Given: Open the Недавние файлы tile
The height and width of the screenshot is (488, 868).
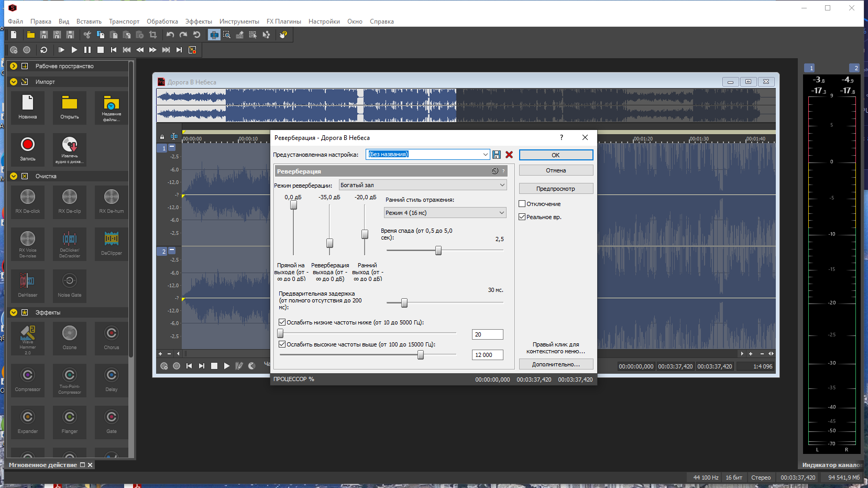Looking at the screenshot, I should tap(112, 107).
